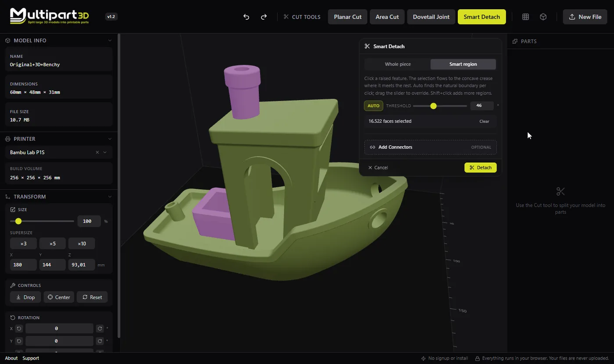Screen dimensions: 614x364
Task: Choose the Dovetail Joint tool
Action: (x=431, y=17)
